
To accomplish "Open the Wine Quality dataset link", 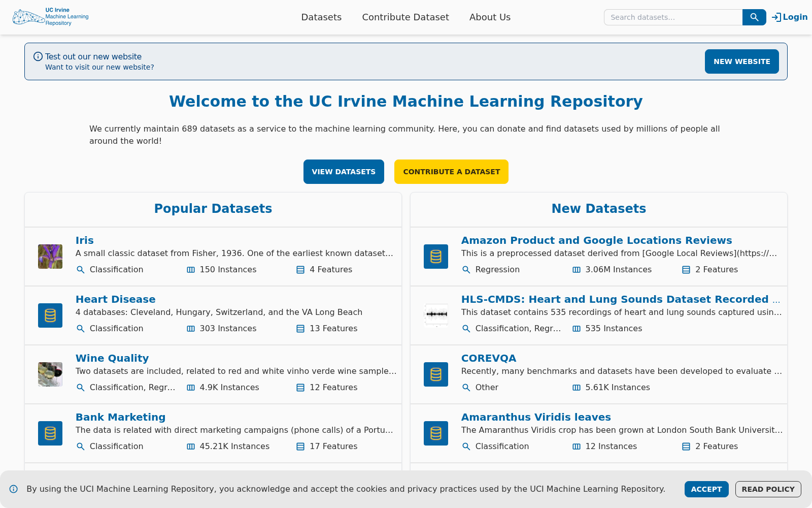I will (x=112, y=358).
